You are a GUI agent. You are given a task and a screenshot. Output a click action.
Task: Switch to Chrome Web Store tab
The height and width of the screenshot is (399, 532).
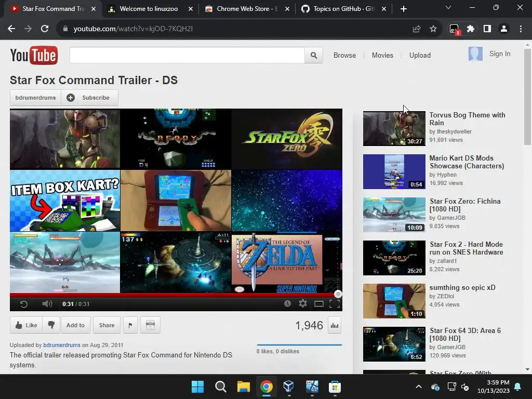(x=246, y=9)
